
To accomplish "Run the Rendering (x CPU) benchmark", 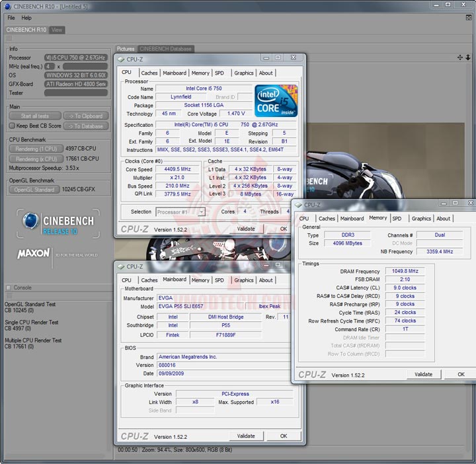I will 36,159.
